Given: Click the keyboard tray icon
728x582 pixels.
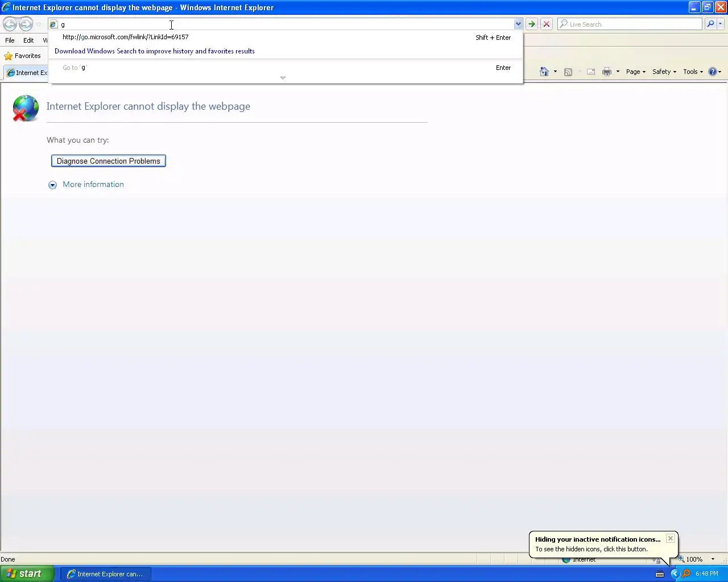Looking at the screenshot, I should (x=660, y=573).
